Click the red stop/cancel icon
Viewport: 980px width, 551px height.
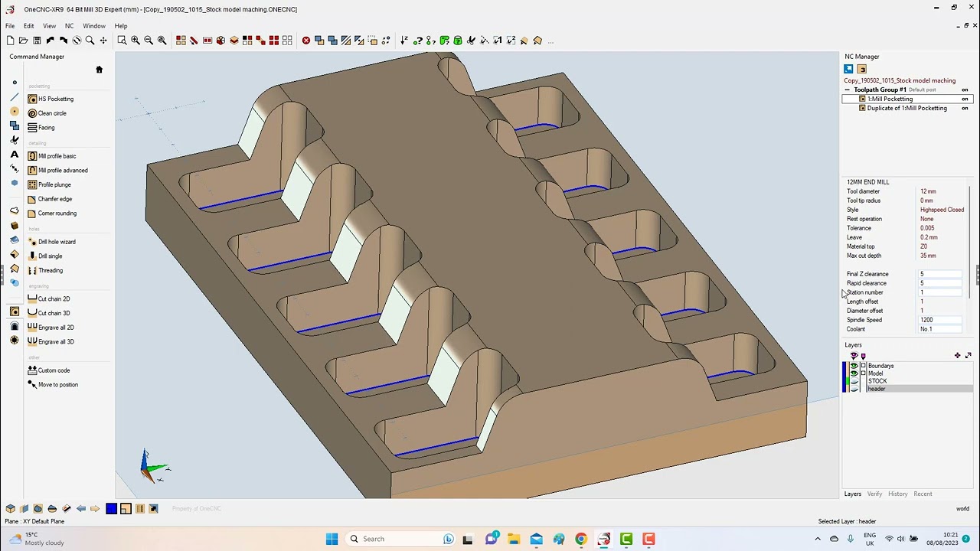tap(306, 41)
